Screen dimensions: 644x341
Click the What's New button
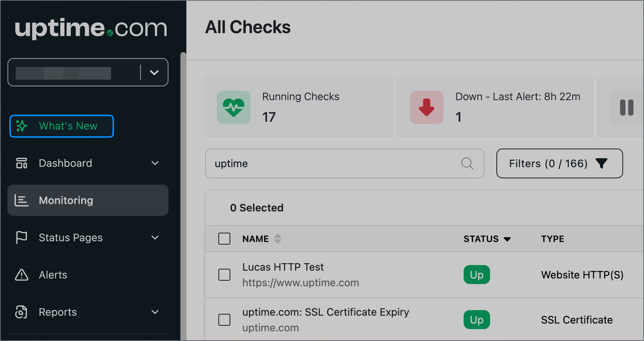pyautogui.click(x=61, y=126)
